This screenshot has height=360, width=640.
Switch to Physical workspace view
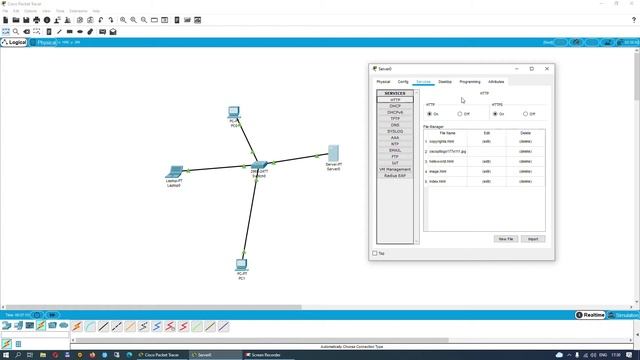pyautogui.click(x=44, y=42)
